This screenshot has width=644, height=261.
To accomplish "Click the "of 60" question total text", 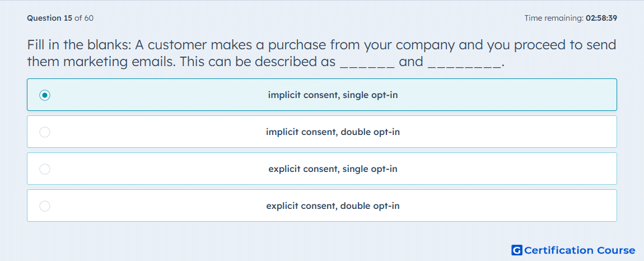I will [84, 18].
